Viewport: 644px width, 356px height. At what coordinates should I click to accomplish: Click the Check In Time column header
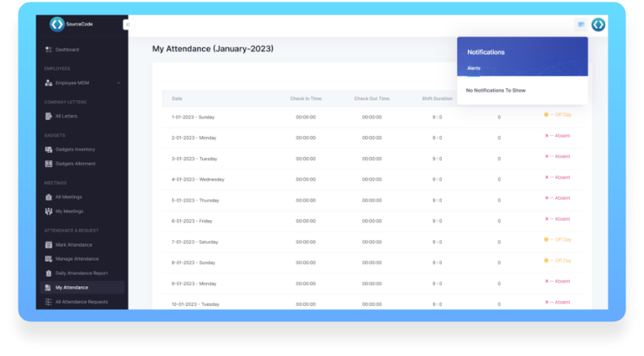pyautogui.click(x=305, y=99)
